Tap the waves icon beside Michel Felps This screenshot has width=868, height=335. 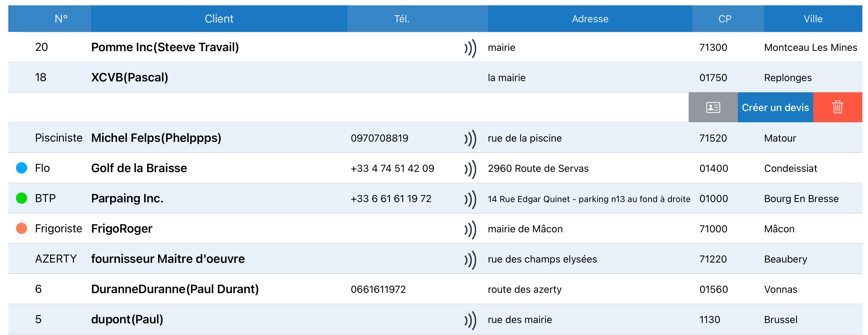[470, 139]
